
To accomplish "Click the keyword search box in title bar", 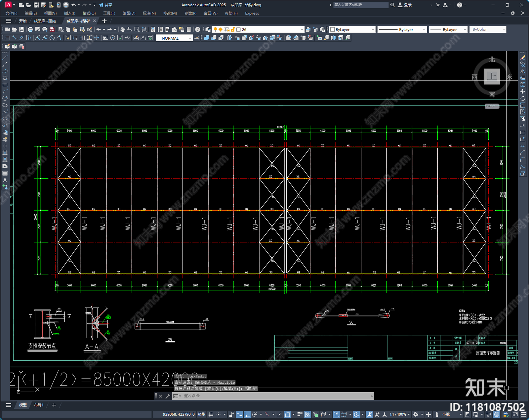I will pyautogui.click(x=360, y=5).
